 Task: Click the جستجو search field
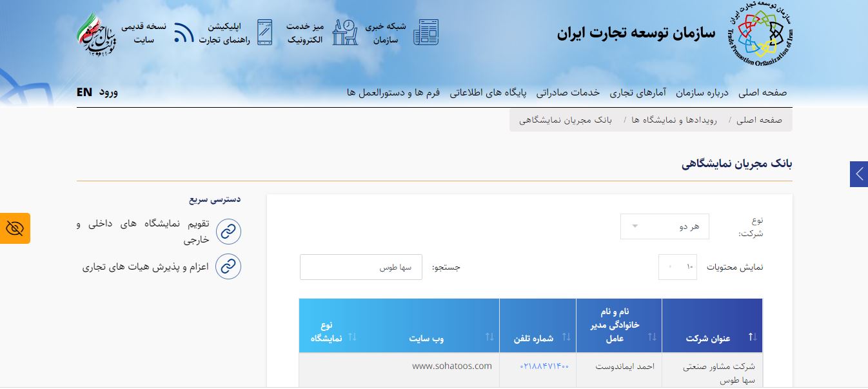pyautogui.click(x=361, y=267)
